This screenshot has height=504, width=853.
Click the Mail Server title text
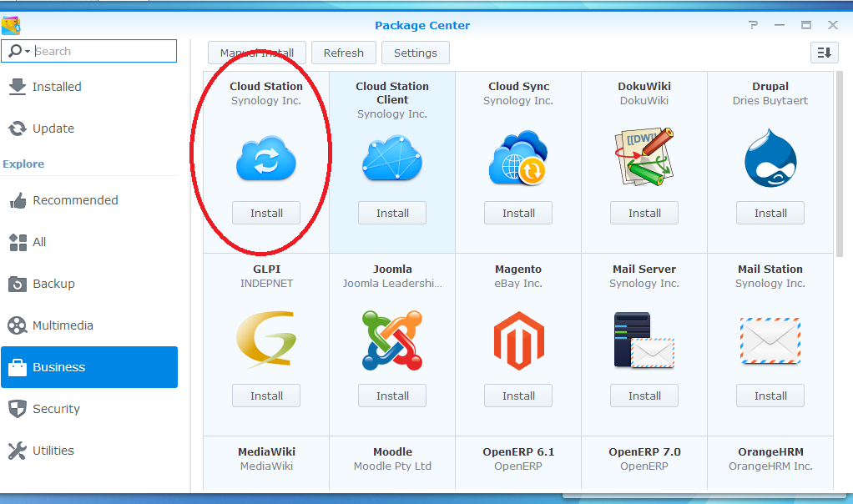(x=644, y=270)
